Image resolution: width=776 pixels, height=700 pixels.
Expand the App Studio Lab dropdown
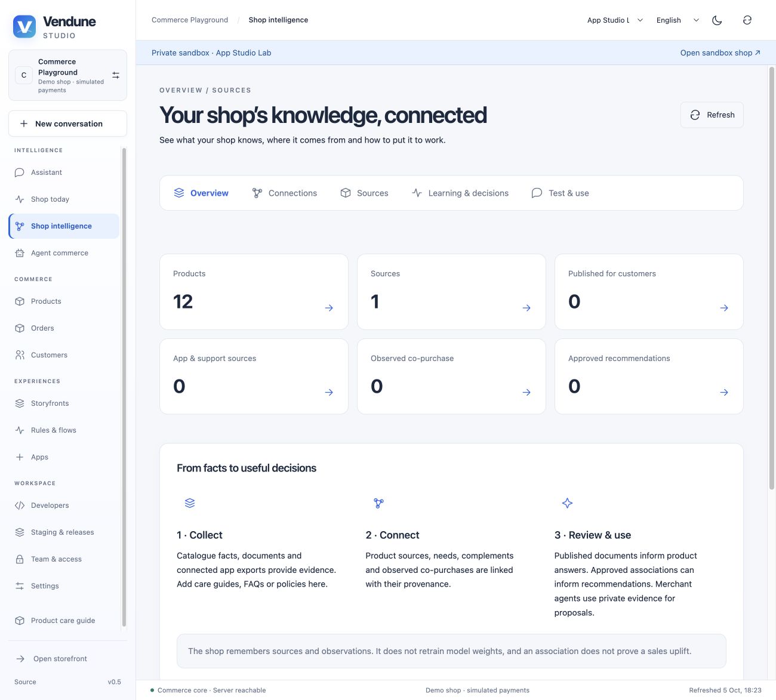(615, 20)
